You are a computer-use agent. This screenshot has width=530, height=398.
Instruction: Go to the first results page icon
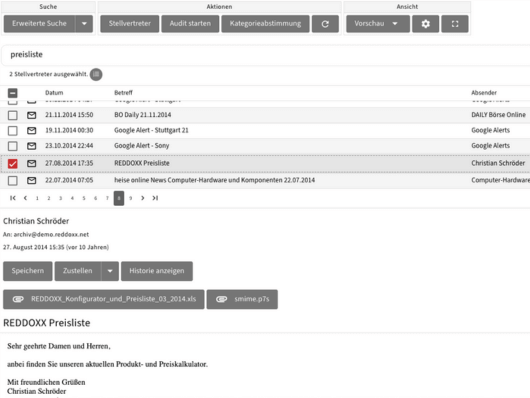tap(13, 198)
